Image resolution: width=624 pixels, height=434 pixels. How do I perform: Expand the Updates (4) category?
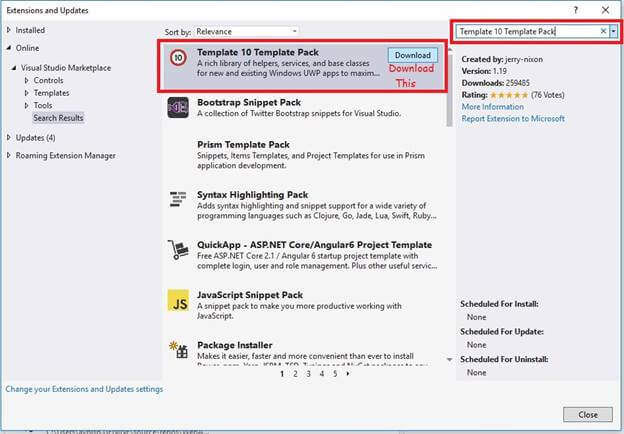[9, 137]
